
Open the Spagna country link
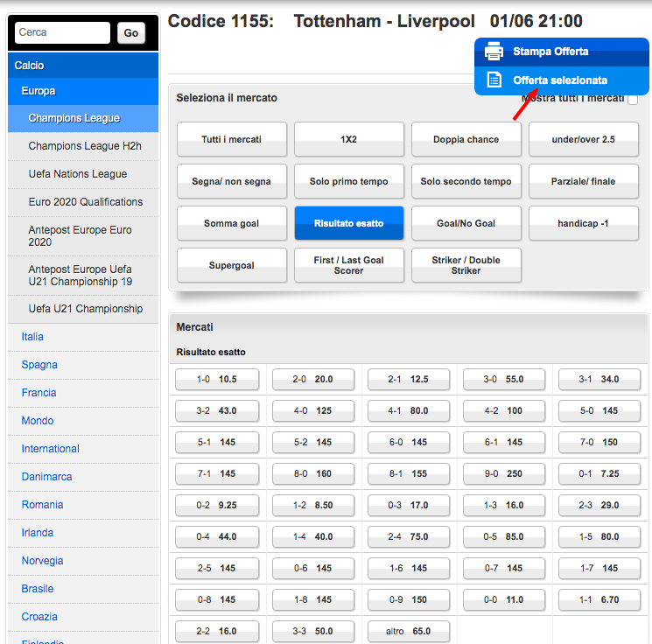(39, 365)
